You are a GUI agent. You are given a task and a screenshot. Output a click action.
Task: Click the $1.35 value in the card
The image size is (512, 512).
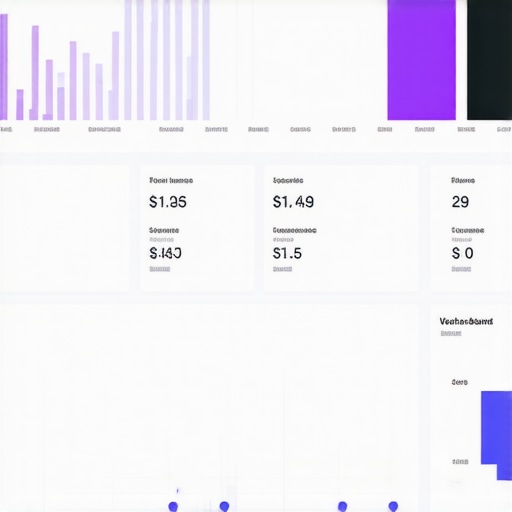point(168,202)
